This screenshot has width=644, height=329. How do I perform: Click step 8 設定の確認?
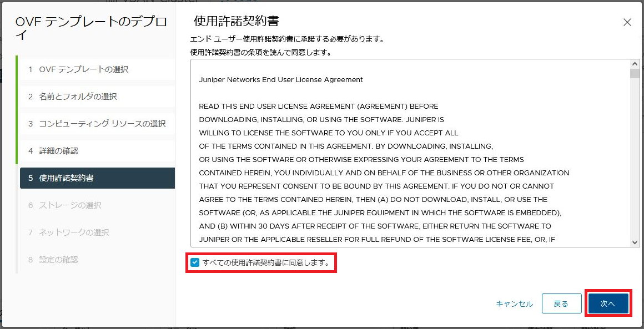[x=58, y=260]
